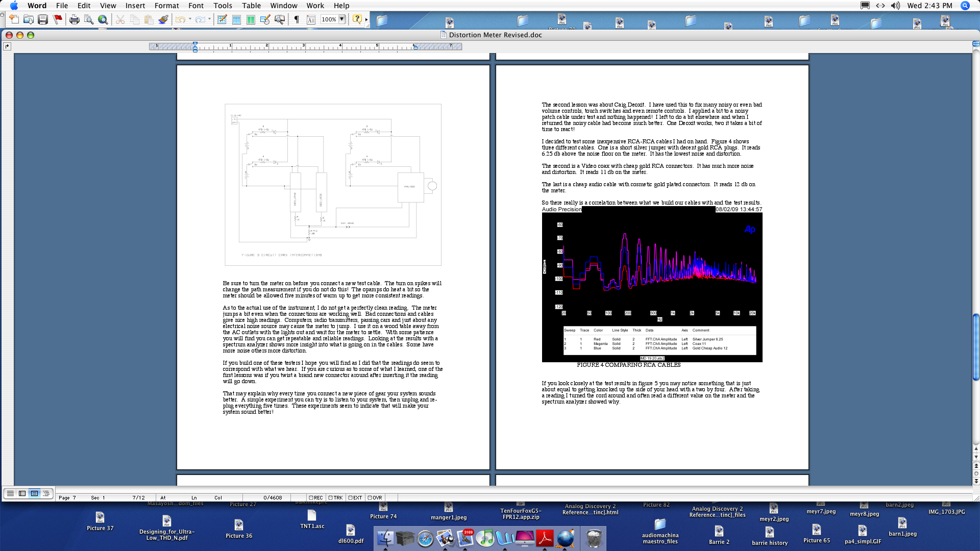
Task: Toggle show paragraph marks
Action: coord(297,19)
